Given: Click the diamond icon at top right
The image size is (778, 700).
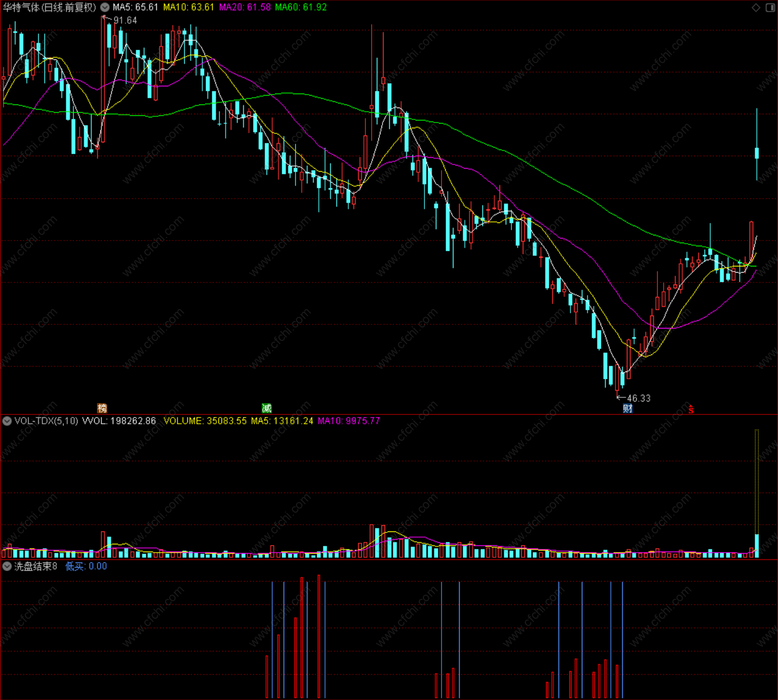Looking at the screenshot, I should coord(756,7).
